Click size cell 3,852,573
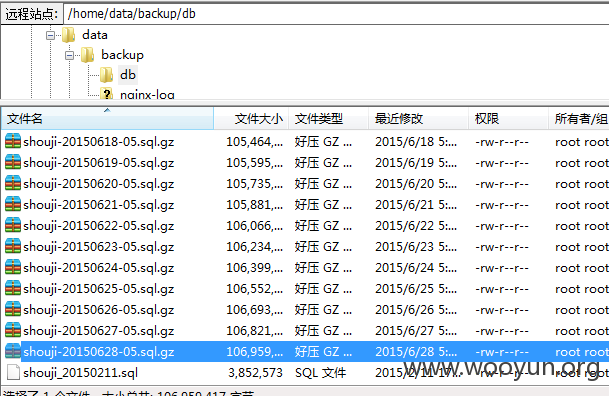 coord(256,373)
